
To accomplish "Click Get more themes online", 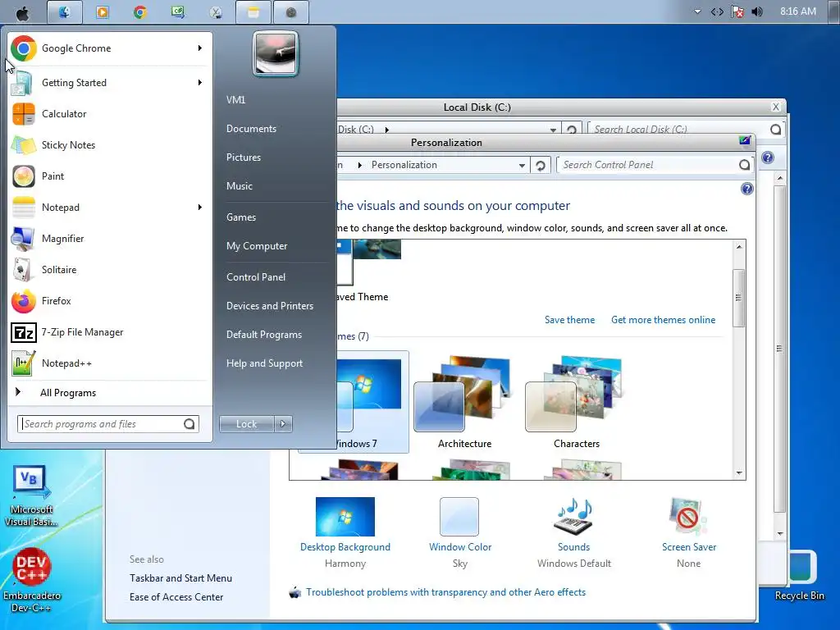I will (x=663, y=320).
